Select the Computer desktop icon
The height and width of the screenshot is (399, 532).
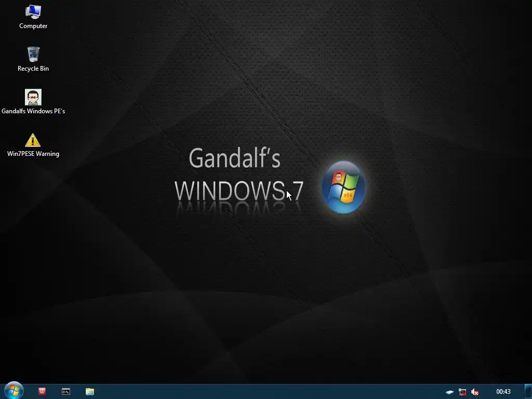tap(33, 17)
